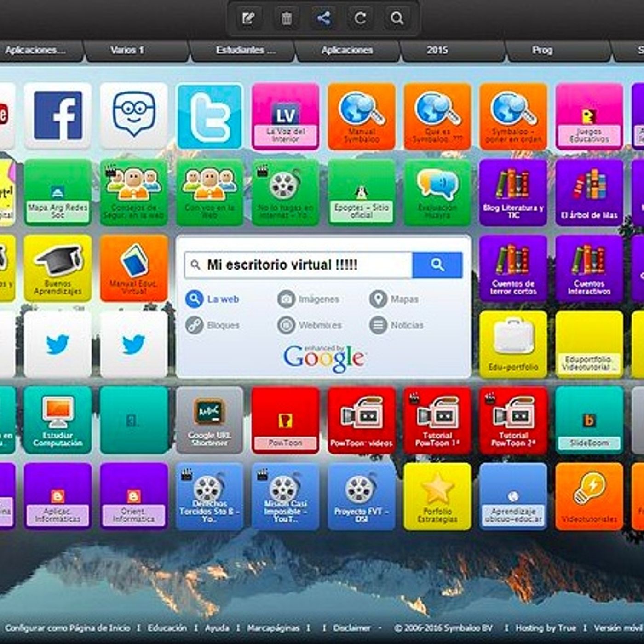The width and height of the screenshot is (644, 644).
Task: Open the PowToon videos tile
Action: point(362,420)
